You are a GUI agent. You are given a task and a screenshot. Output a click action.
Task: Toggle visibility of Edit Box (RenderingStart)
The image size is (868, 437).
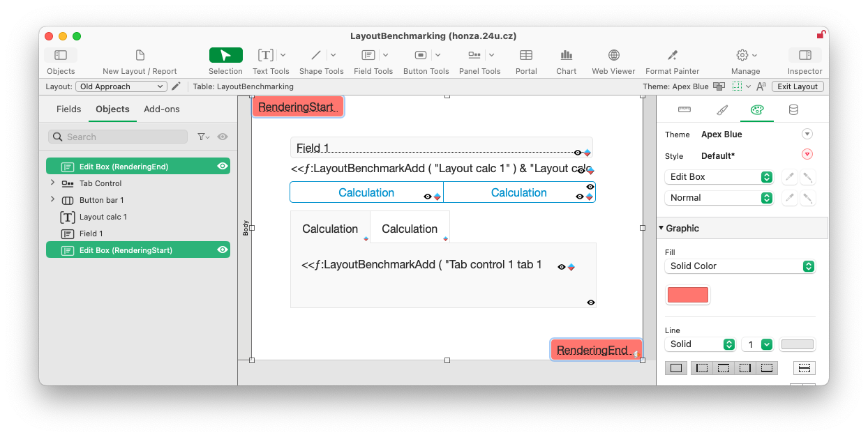click(223, 250)
